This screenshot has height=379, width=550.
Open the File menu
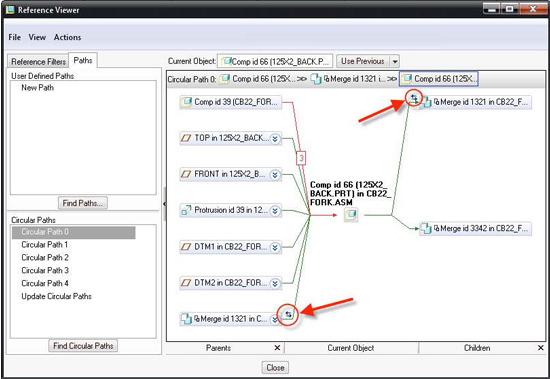pyautogui.click(x=14, y=37)
